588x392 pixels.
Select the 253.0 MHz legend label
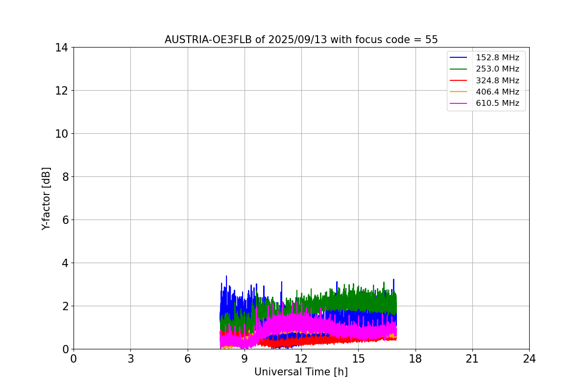(497, 69)
